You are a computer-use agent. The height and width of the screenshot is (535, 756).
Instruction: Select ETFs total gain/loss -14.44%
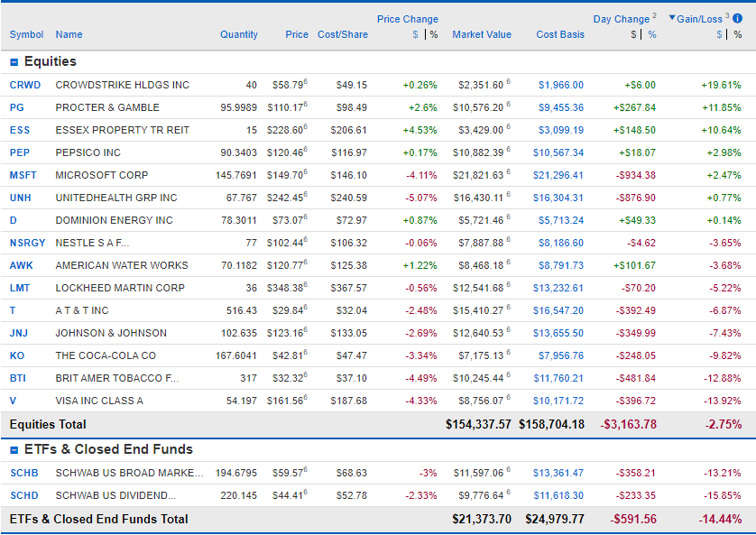point(720,520)
